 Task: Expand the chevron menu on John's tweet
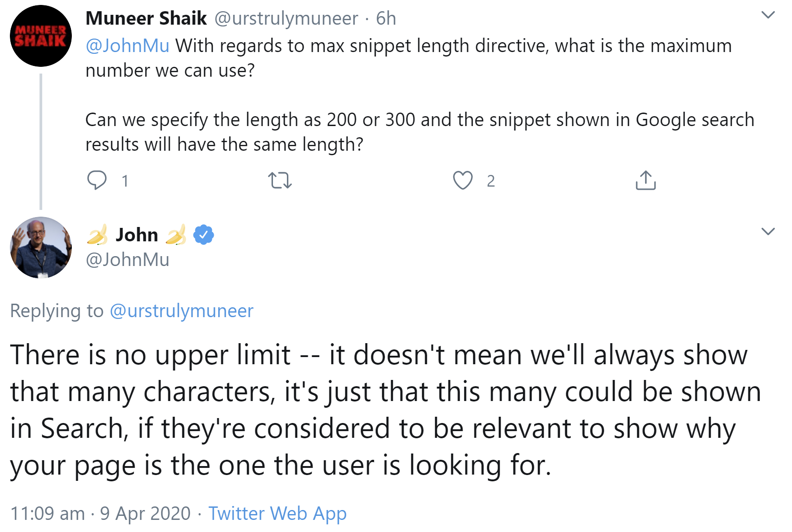(768, 231)
